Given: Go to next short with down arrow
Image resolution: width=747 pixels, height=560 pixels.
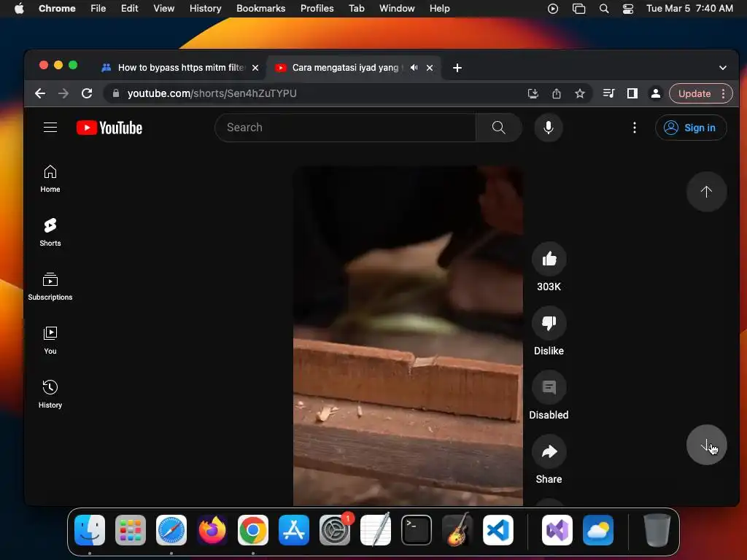Looking at the screenshot, I should click(706, 445).
